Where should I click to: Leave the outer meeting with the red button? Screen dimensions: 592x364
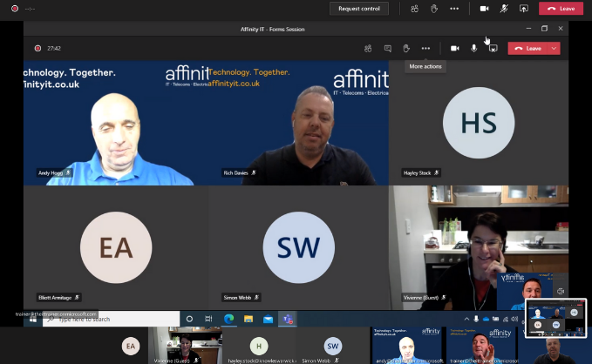point(561,9)
